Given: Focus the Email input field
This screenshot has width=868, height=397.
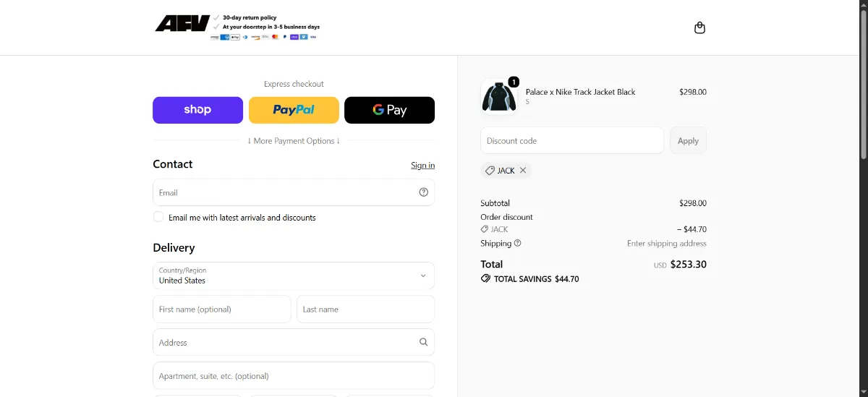Looking at the screenshot, I should pos(294,192).
